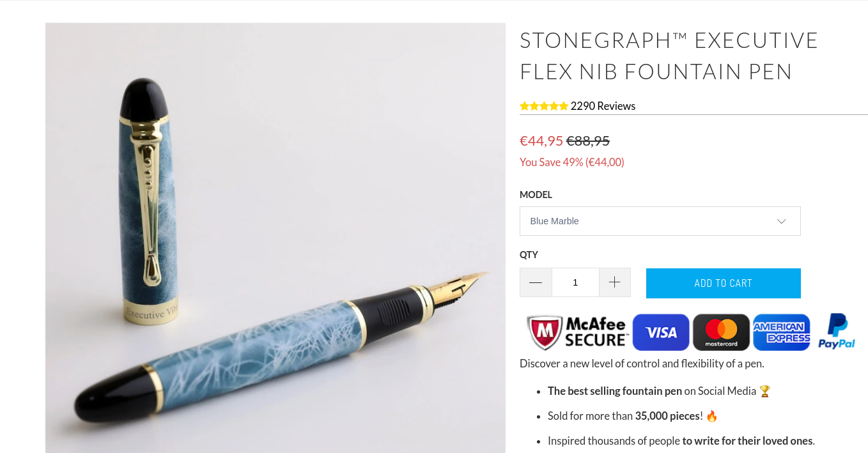The image size is (868, 453).
Task: Click the fire emoji icon
Action: [712, 416]
